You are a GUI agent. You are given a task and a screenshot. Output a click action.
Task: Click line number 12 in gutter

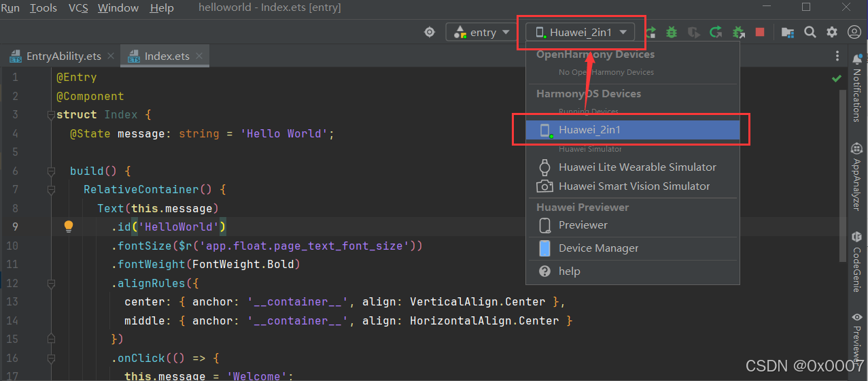(12, 283)
